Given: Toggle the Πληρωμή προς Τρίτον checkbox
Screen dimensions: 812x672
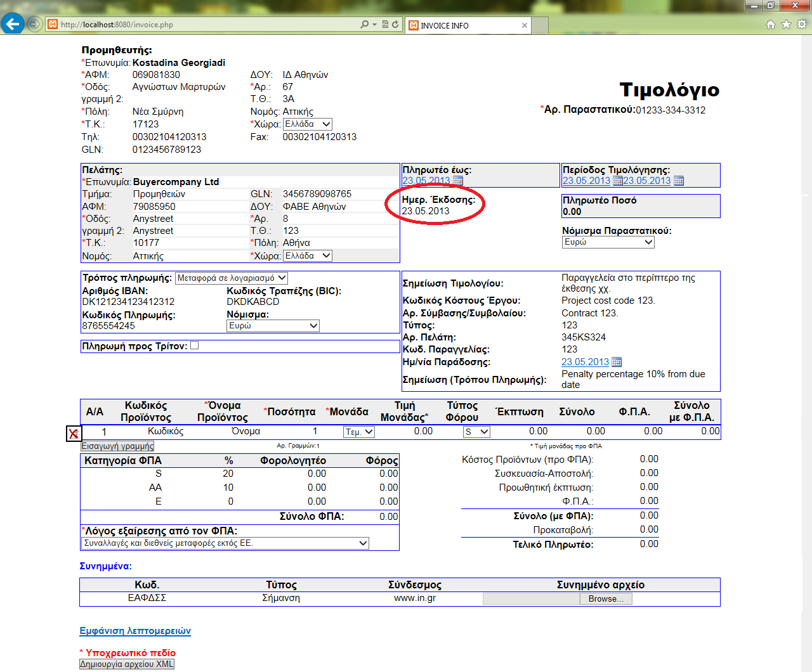Looking at the screenshot, I should (195, 346).
